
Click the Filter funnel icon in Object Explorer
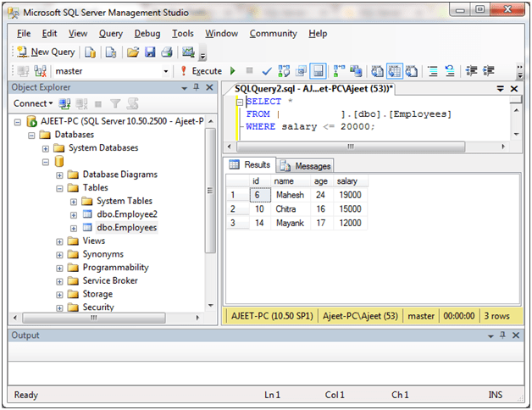[x=117, y=103]
